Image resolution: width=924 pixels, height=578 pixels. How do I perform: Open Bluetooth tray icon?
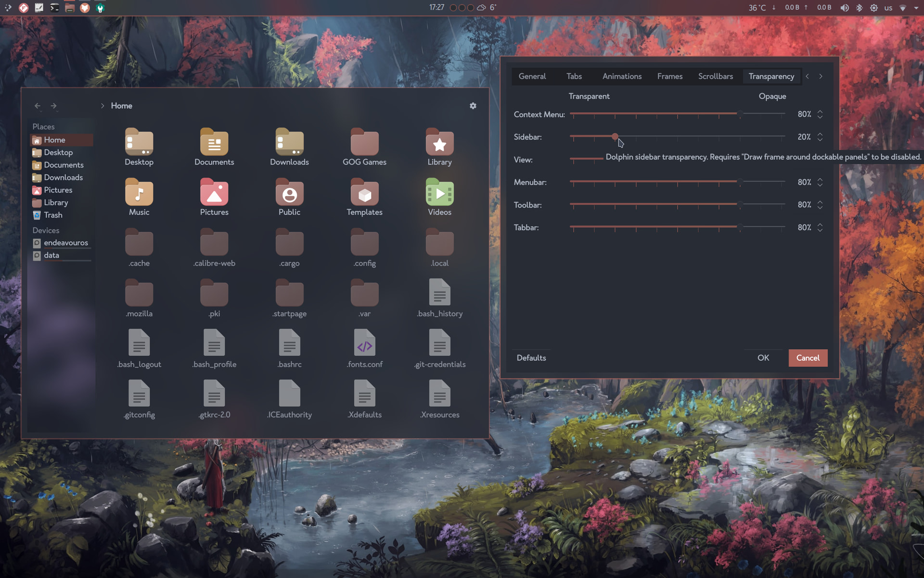(x=859, y=8)
